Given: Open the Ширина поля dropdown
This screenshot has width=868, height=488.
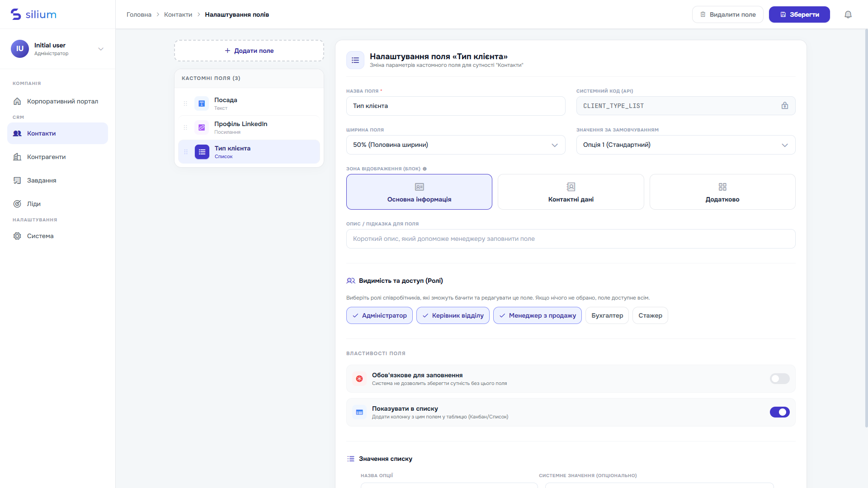Looking at the screenshot, I should point(456,145).
